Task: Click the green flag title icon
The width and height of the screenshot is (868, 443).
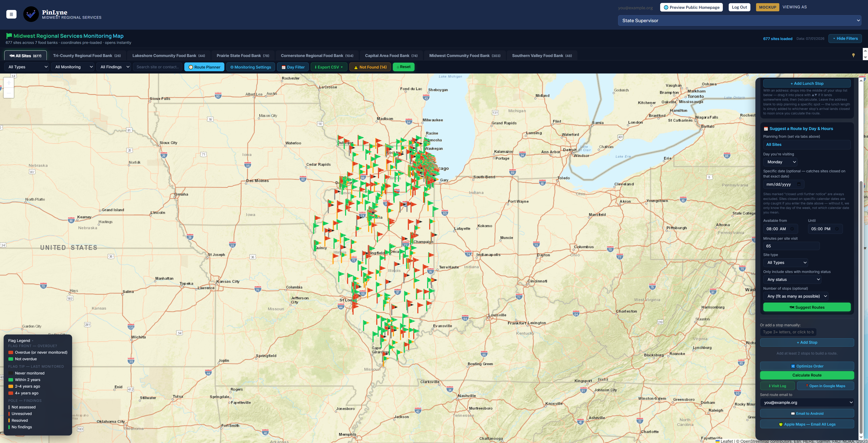Action: (9, 36)
